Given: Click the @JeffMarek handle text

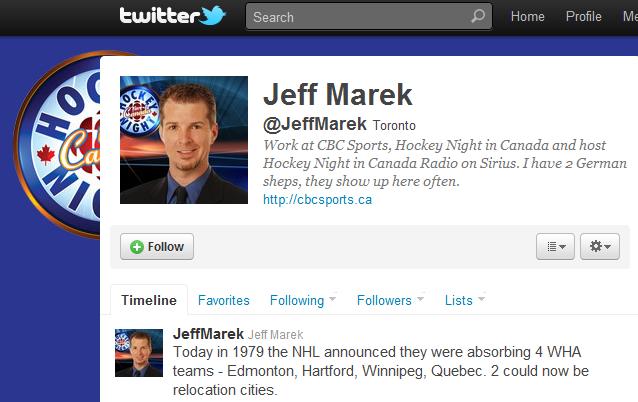Looking at the screenshot, I should 315,124.
